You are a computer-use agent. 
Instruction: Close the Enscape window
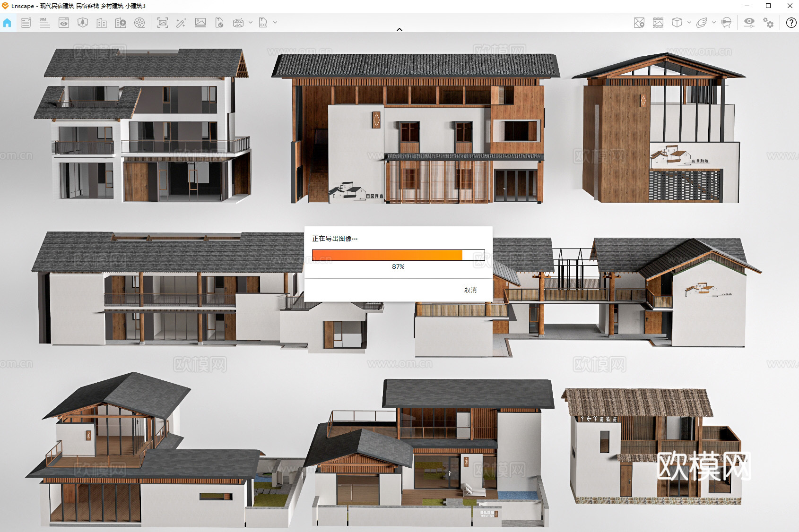click(790, 6)
